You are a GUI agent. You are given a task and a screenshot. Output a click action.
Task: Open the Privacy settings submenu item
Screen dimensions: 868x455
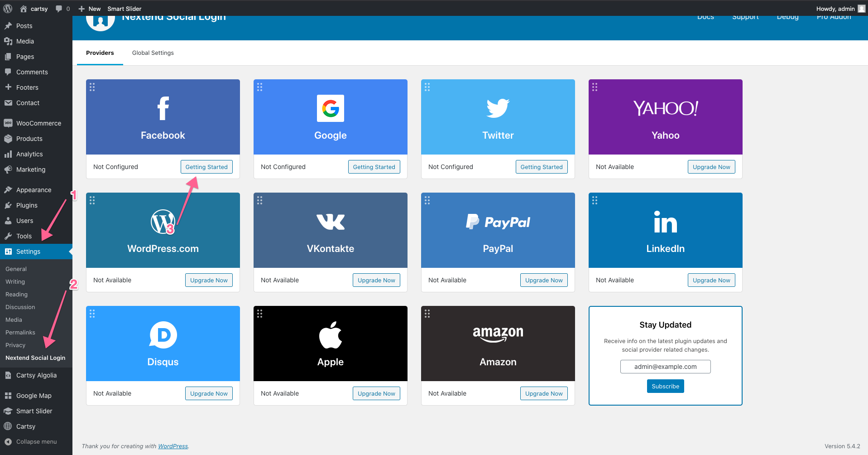click(x=15, y=345)
